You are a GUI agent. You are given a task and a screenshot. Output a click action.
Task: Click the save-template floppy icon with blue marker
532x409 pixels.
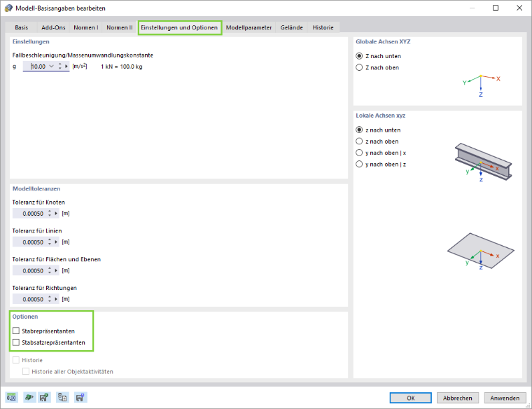click(x=80, y=397)
